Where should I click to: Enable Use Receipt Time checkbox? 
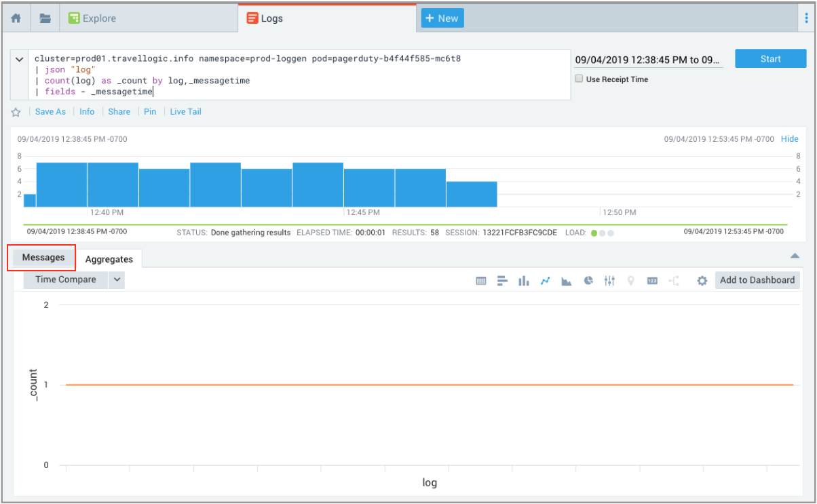(x=579, y=79)
